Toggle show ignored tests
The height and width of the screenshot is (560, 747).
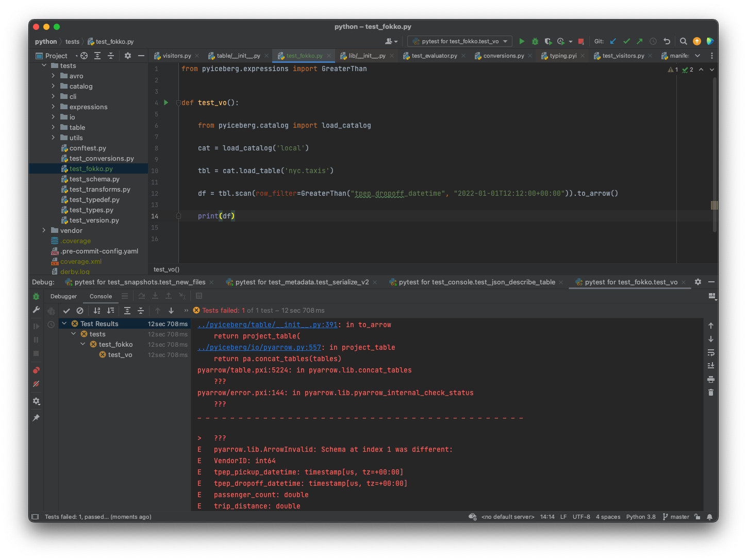click(80, 311)
